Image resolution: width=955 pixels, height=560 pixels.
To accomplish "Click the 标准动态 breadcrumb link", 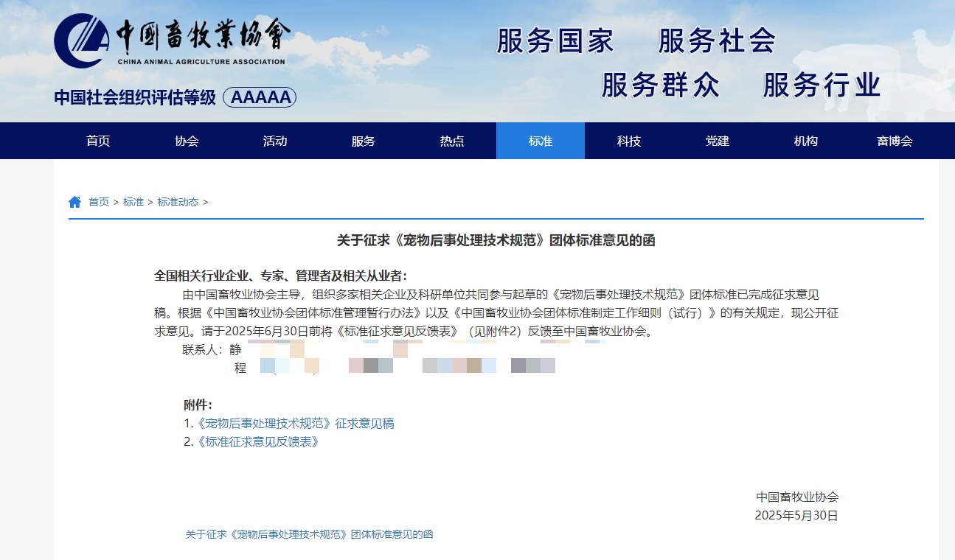I will coord(178,202).
